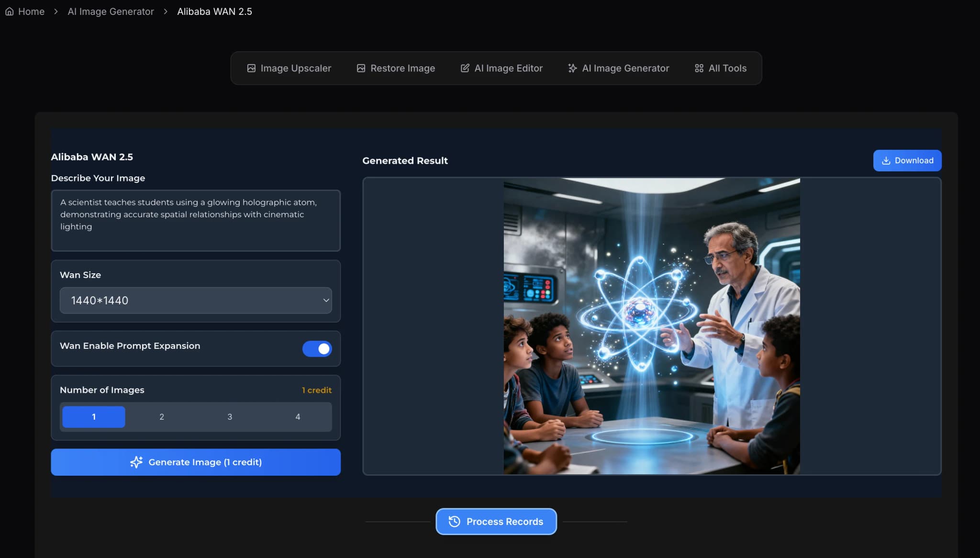The height and width of the screenshot is (558, 980).
Task: Click the All Tools grid icon
Action: click(699, 68)
